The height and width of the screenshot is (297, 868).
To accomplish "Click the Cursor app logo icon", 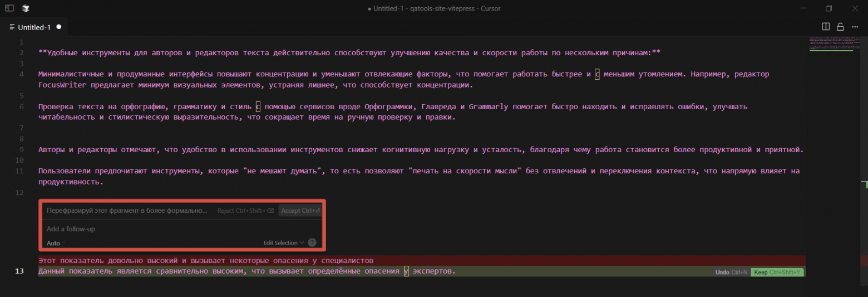I will pos(26,8).
